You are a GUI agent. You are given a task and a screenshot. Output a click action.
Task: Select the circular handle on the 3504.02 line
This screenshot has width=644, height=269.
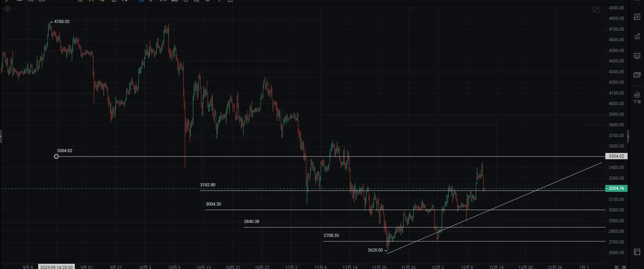point(56,157)
